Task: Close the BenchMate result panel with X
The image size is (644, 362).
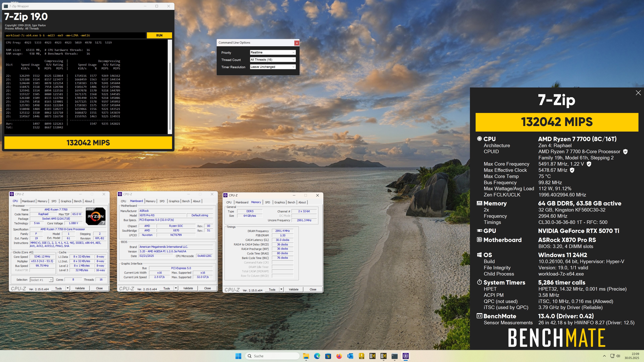Action: click(638, 93)
